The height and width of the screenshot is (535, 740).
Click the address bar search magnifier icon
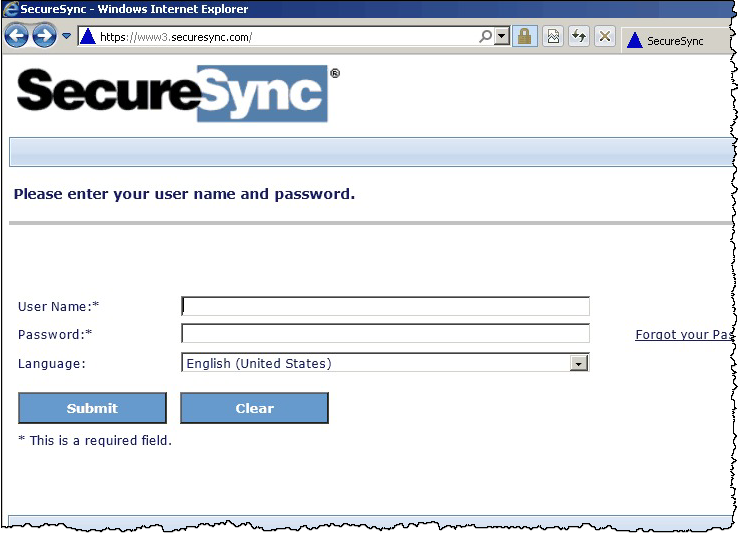(x=485, y=36)
